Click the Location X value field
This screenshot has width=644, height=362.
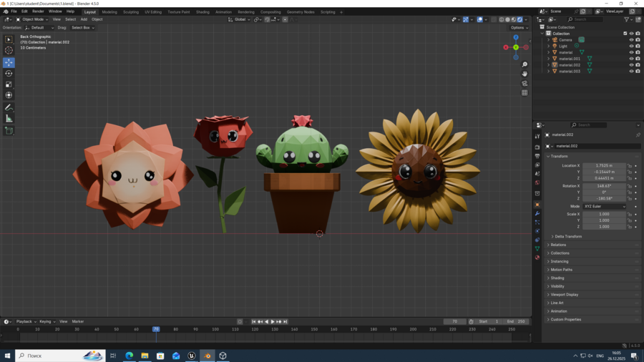tap(604, 166)
